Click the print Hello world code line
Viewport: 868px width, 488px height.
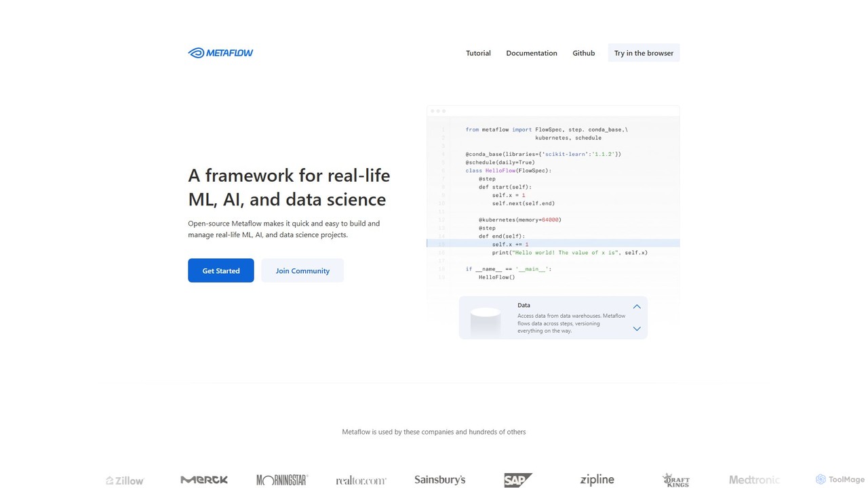click(570, 252)
